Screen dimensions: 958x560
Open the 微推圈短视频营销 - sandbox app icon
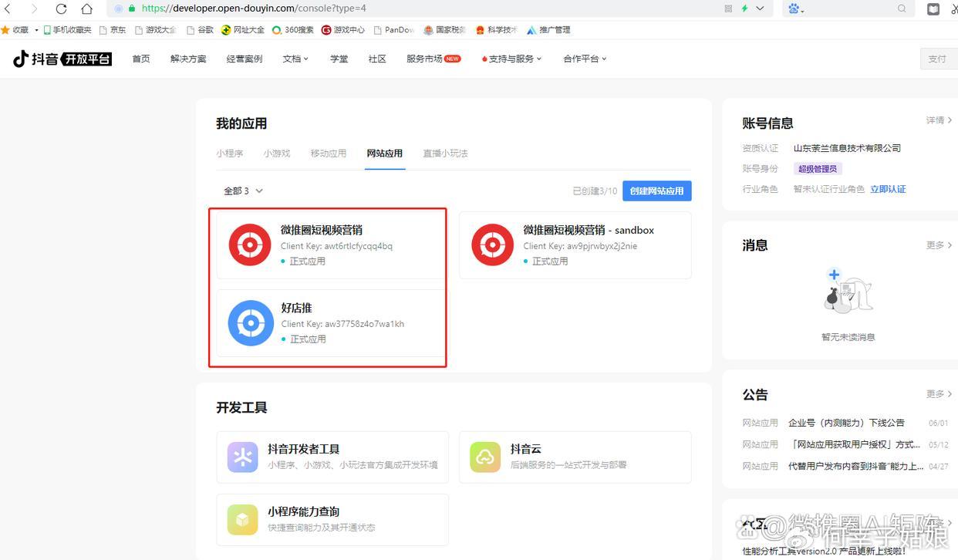(493, 245)
